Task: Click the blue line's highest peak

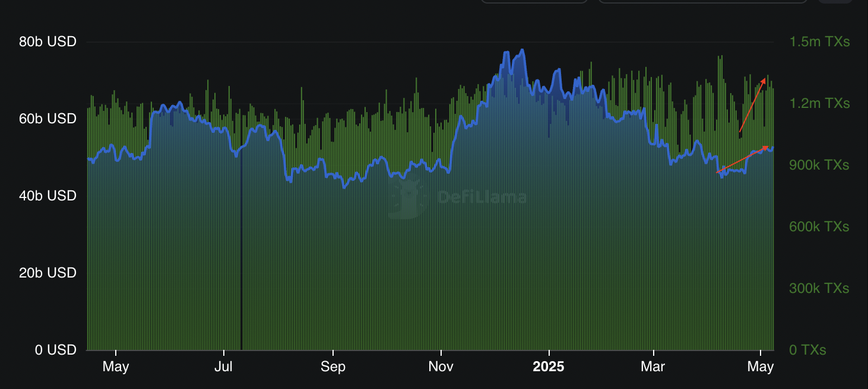Action: click(x=522, y=50)
